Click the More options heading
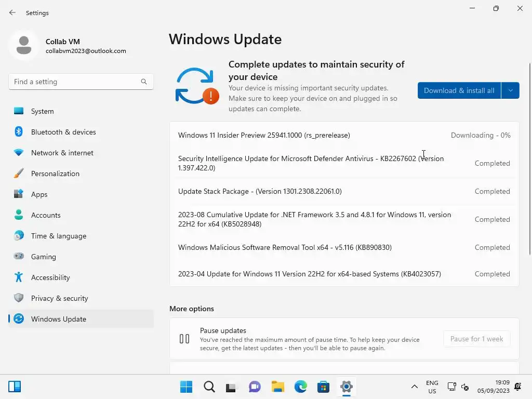 click(192, 309)
